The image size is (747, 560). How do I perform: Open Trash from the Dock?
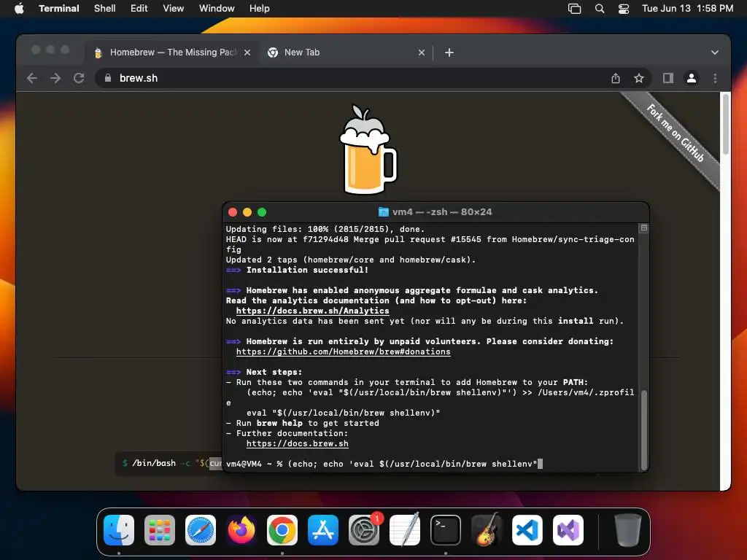point(628,530)
